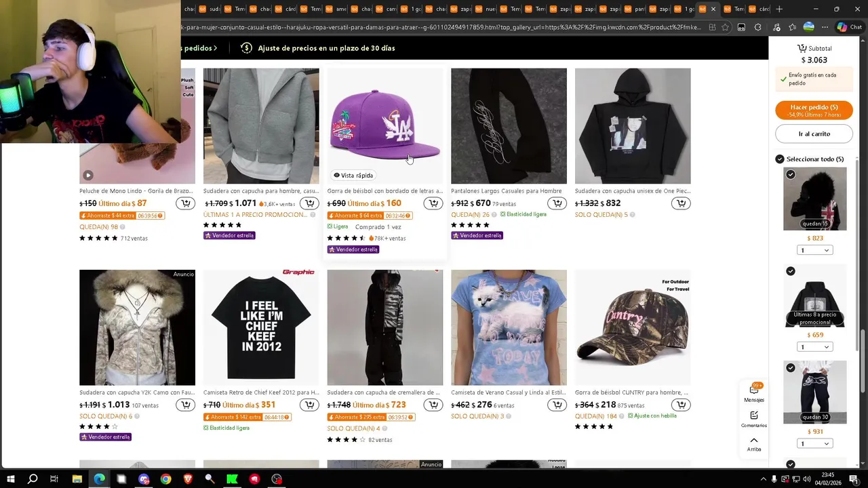
Task: Open the cat print t-shirt thumbnail
Action: (509, 327)
